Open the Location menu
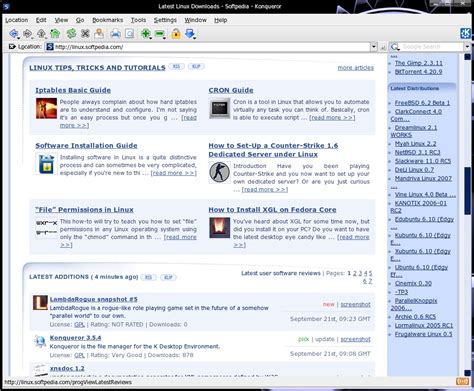Screen dimensions: 474x391 coord(17,20)
